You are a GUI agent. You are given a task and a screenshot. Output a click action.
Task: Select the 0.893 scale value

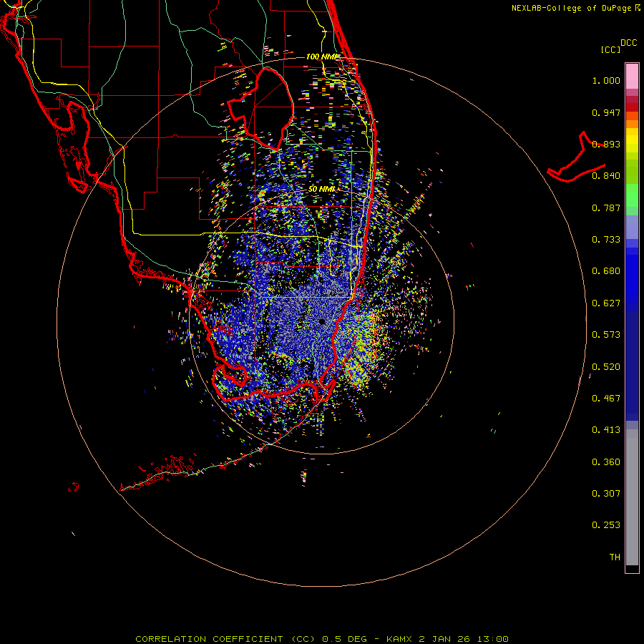pos(606,144)
